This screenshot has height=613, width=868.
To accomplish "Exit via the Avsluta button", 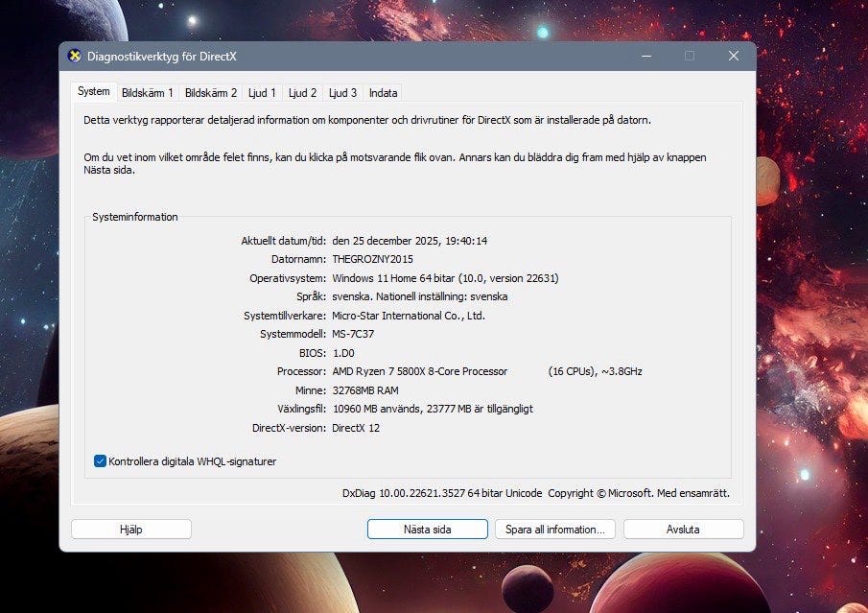I will pyautogui.click(x=683, y=530).
